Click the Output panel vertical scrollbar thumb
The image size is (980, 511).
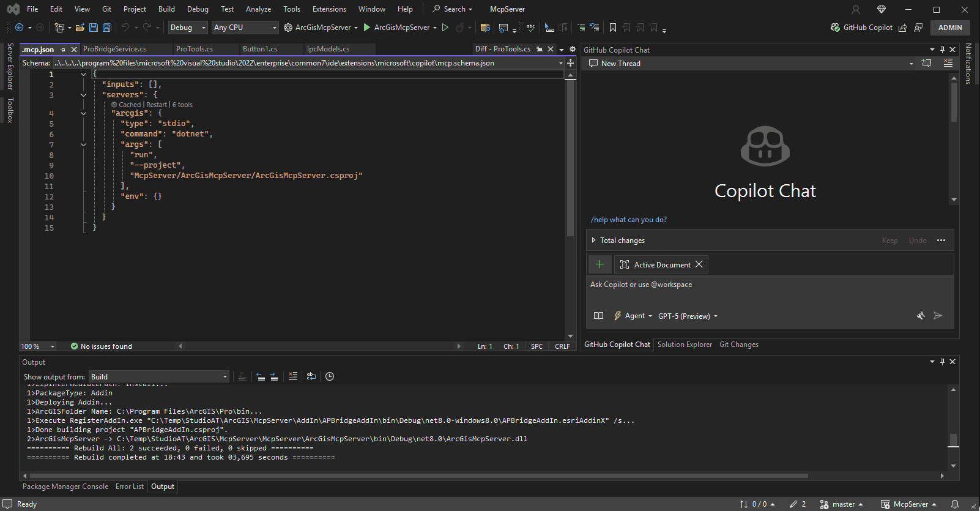(953, 441)
